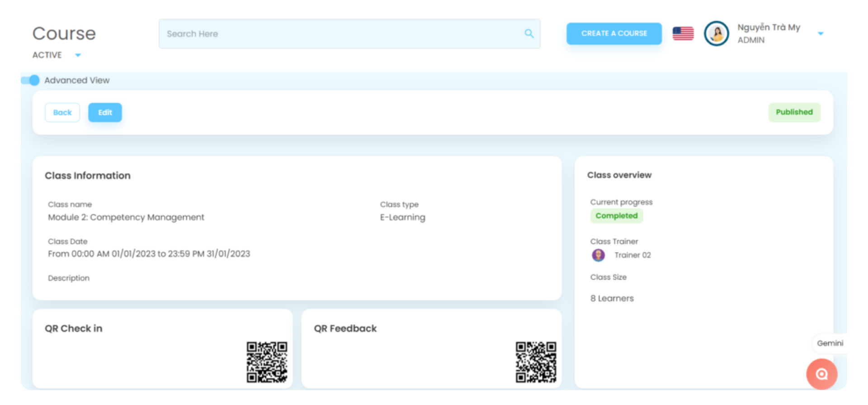Select the 'E-Learning' class type value
868x405 pixels.
click(x=403, y=217)
